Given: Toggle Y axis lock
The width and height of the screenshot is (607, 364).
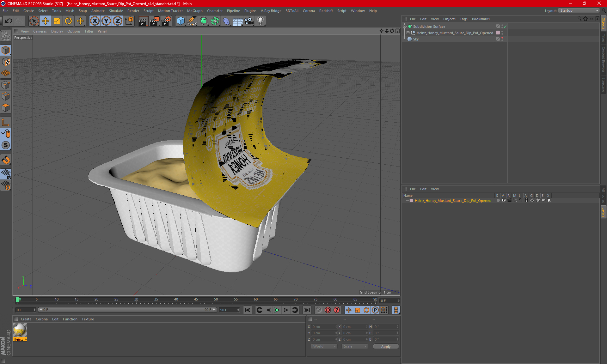Looking at the screenshot, I should point(106,21).
